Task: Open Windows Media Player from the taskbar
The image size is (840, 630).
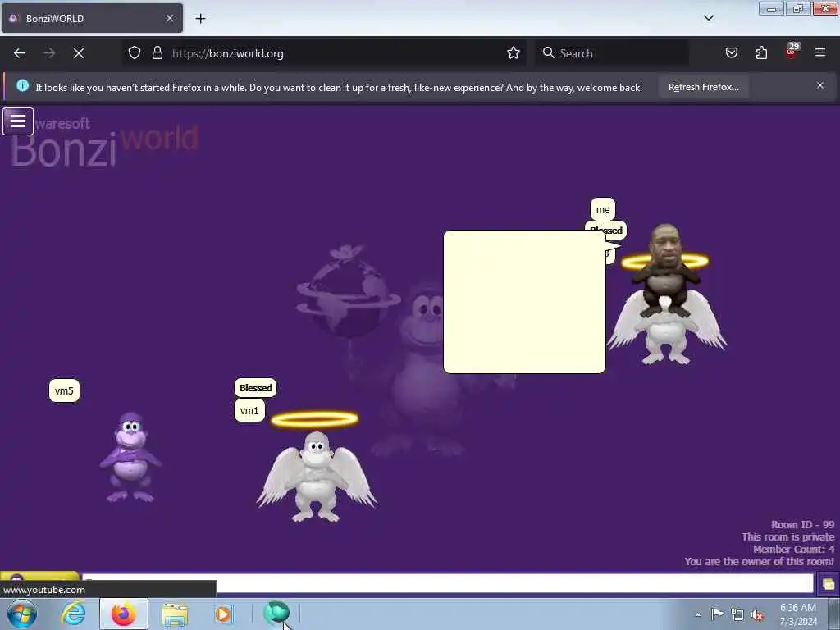Action: 223,614
